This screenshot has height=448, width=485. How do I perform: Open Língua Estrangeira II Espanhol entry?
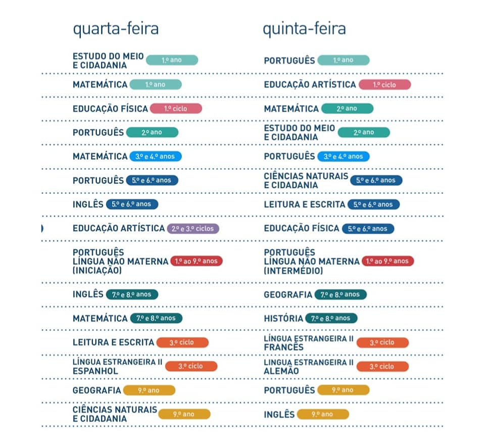117,366
